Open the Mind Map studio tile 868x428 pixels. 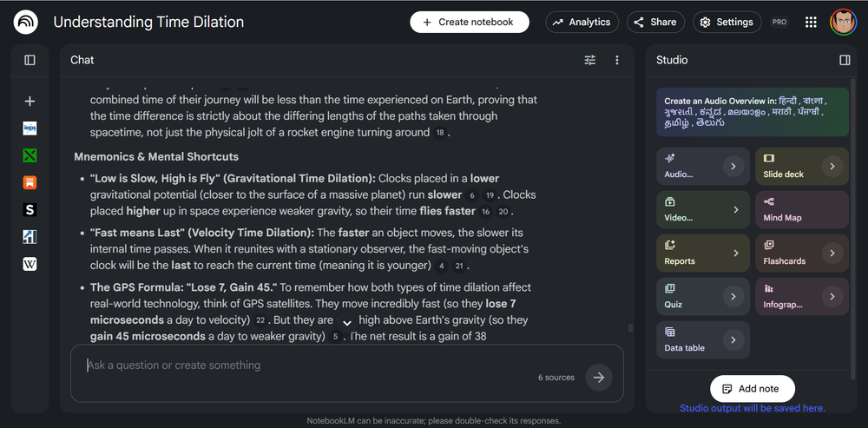coord(801,210)
